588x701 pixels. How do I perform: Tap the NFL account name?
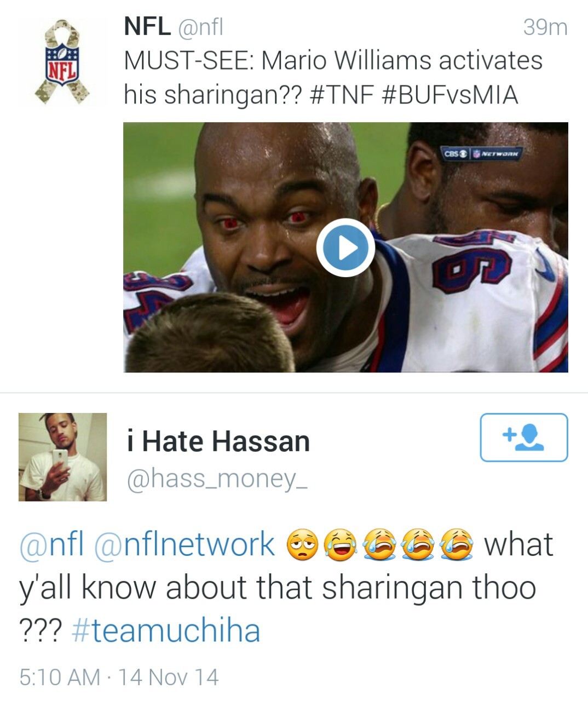coord(147,26)
